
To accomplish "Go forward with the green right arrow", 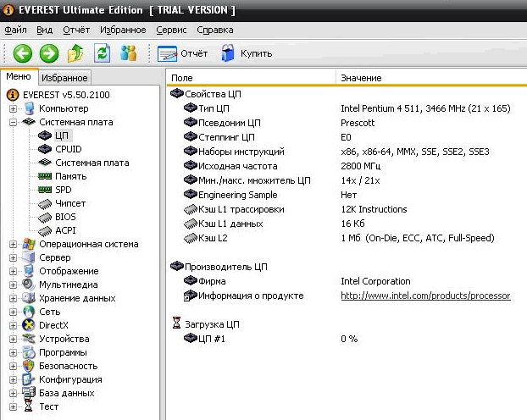I will (49, 53).
